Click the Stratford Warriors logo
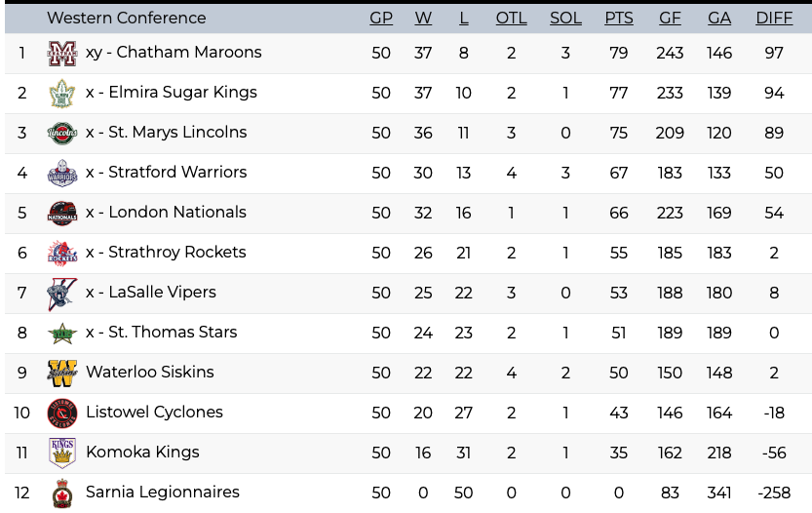812x513 pixels. pos(62,174)
